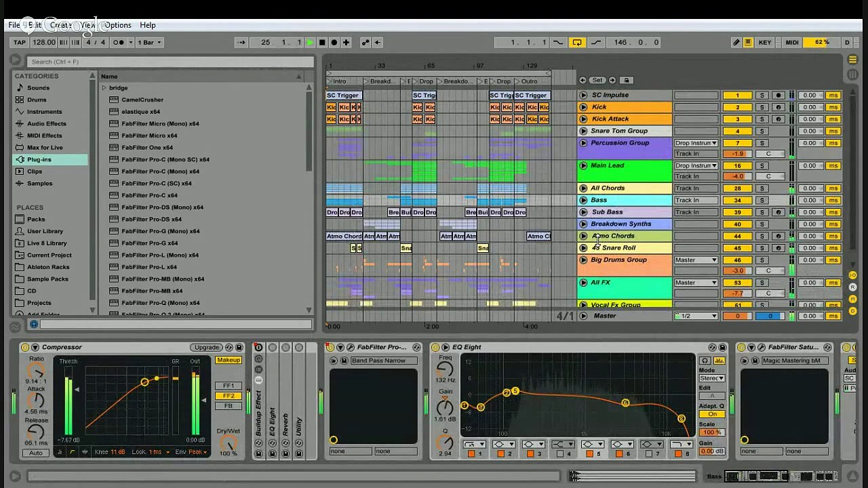Screen dimensions: 868x488
Task: Toggle the Loop switch icon
Action: tap(576, 43)
